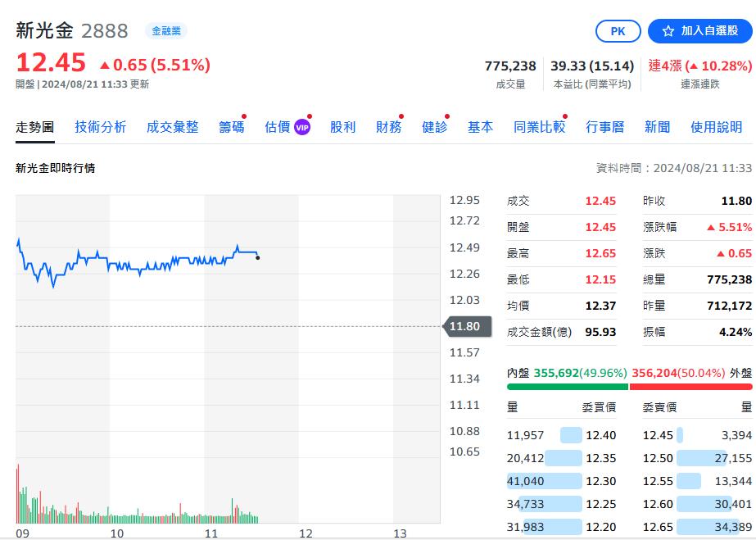The width and height of the screenshot is (756, 540).
Task: Click the ask volume 13,344
Action: [733, 481]
